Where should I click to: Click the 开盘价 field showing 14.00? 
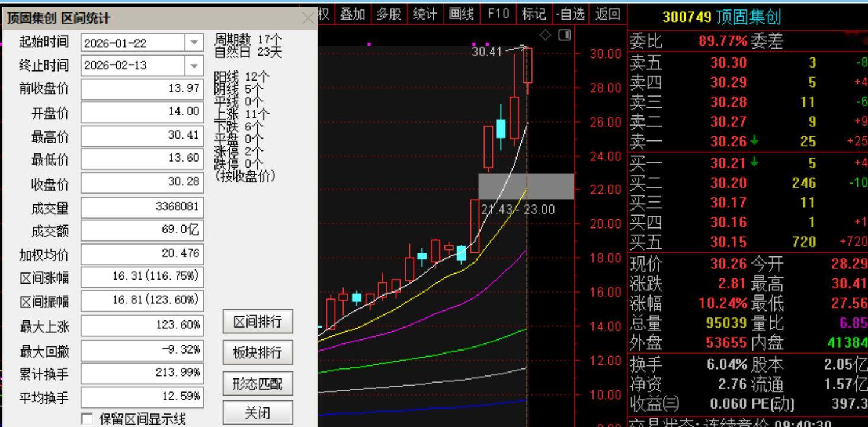coord(142,112)
